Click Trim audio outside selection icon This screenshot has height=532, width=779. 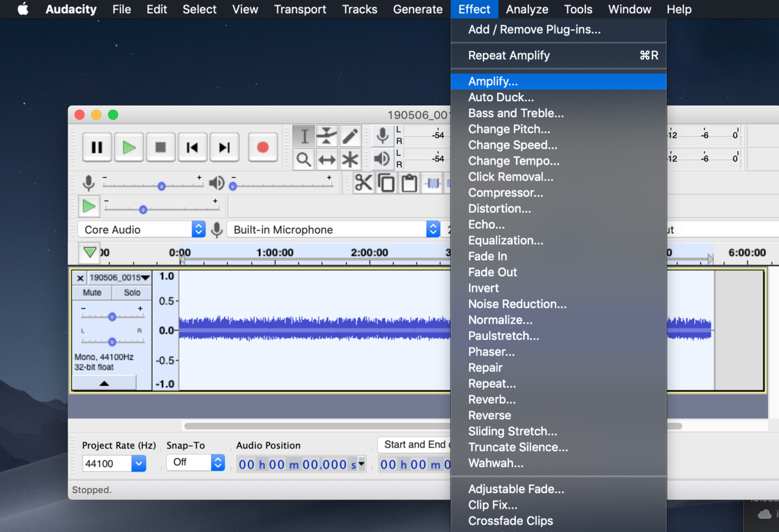[x=432, y=183]
